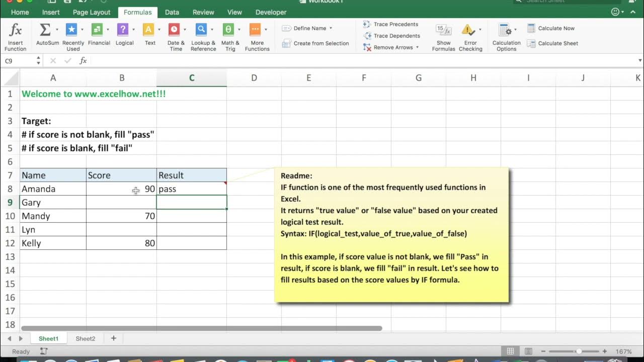This screenshot has height=362, width=644.
Task: Click the Define Name tag icon
Action: click(x=286, y=28)
